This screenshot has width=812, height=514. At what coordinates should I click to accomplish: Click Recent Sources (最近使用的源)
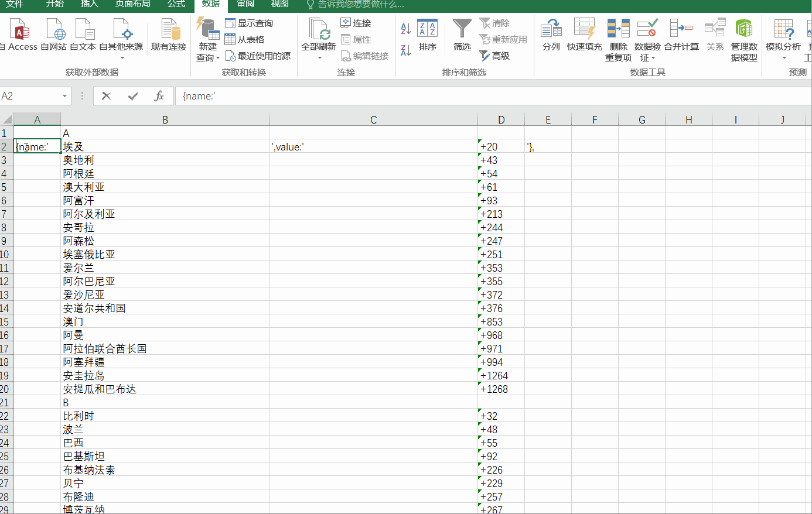tap(258, 56)
